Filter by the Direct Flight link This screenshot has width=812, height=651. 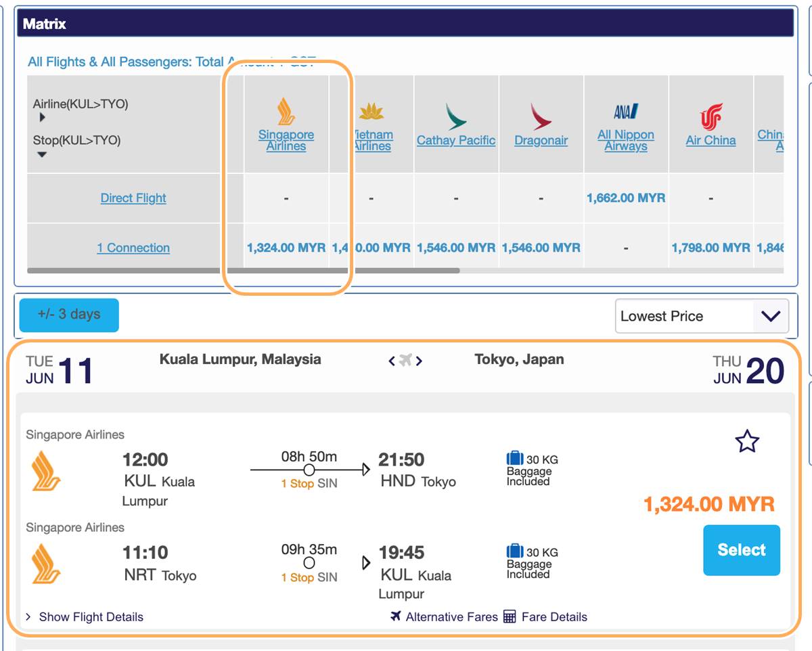[x=133, y=198]
